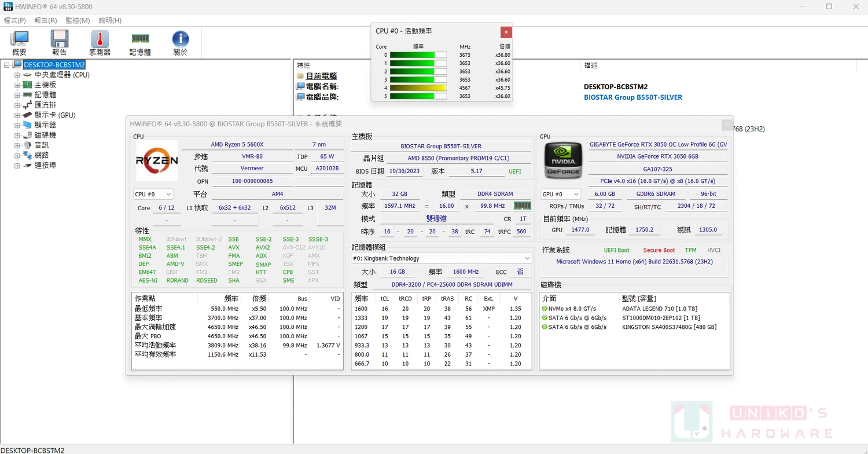Image resolution: width=868 pixels, height=454 pixels.
Task: Select the 最大渦輪加速 operating point row
Action: (237, 327)
